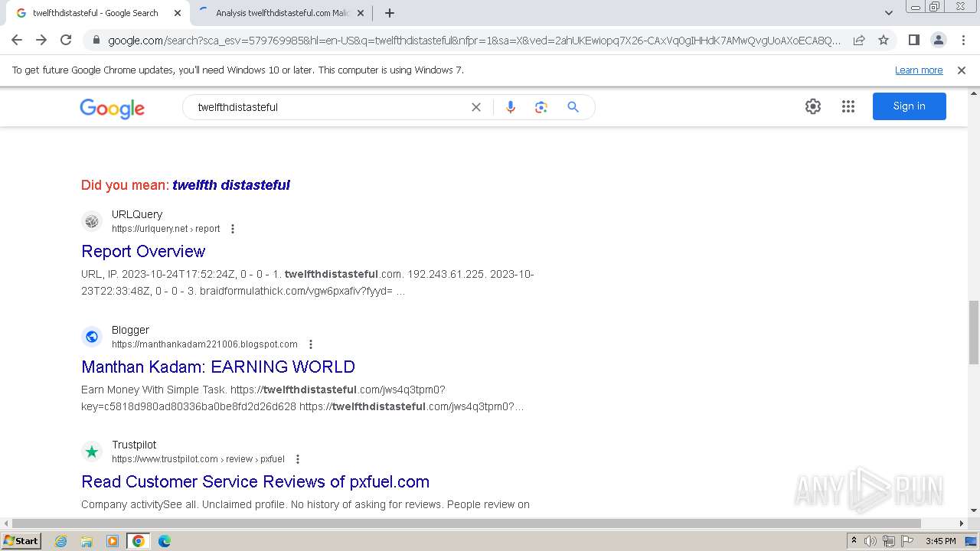
Task: Open more options for Blogger result
Action: 310,344
